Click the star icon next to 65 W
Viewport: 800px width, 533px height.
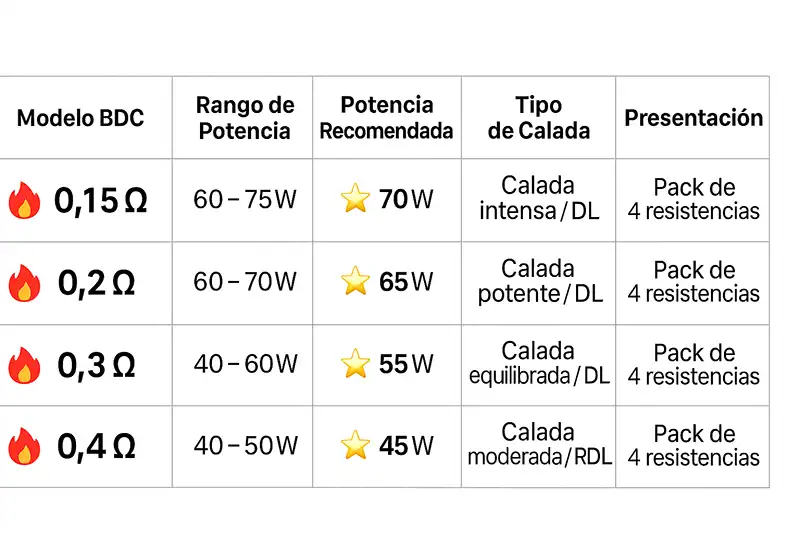point(355,282)
